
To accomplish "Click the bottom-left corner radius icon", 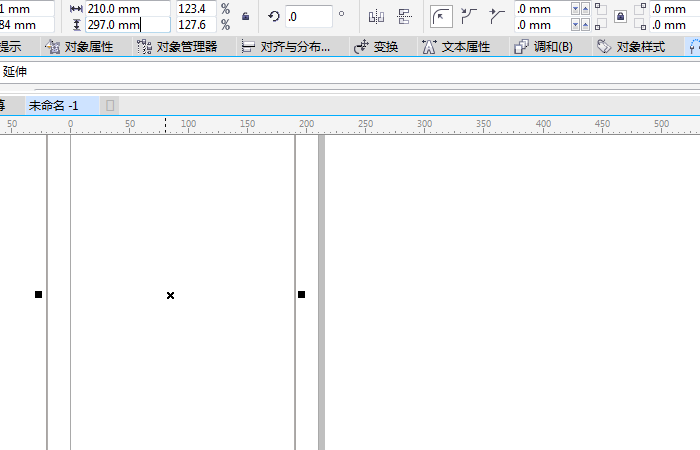I will (x=600, y=25).
